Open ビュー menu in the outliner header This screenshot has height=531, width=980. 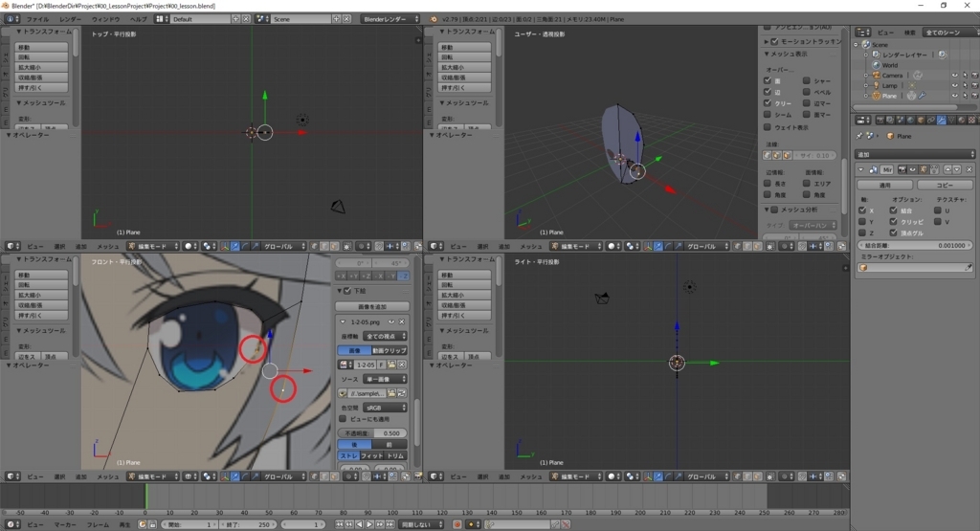point(885,33)
